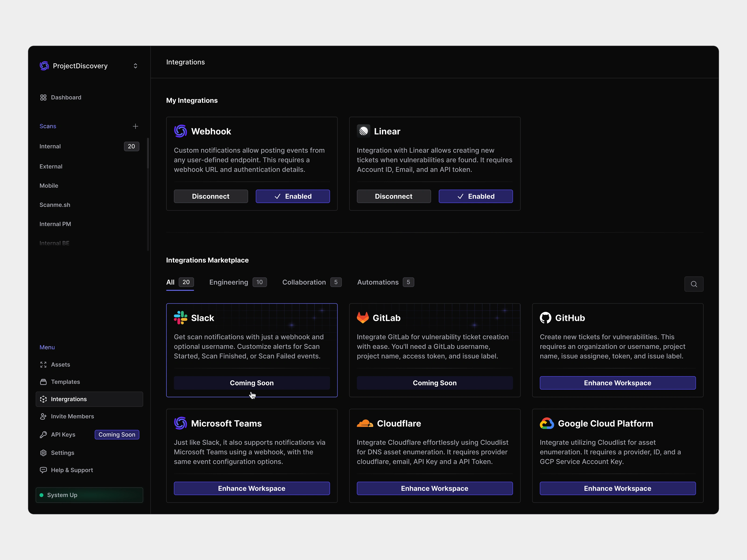Image resolution: width=747 pixels, height=560 pixels.
Task: Add a new scan with plus icon
Action: click(135, 126)
